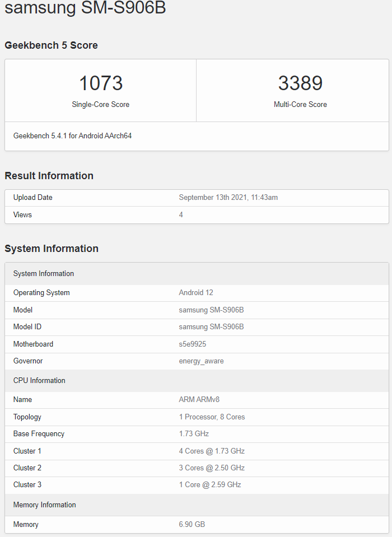
Task: Select the Base Frequency value 1.73 GHz
Action: 194,434
